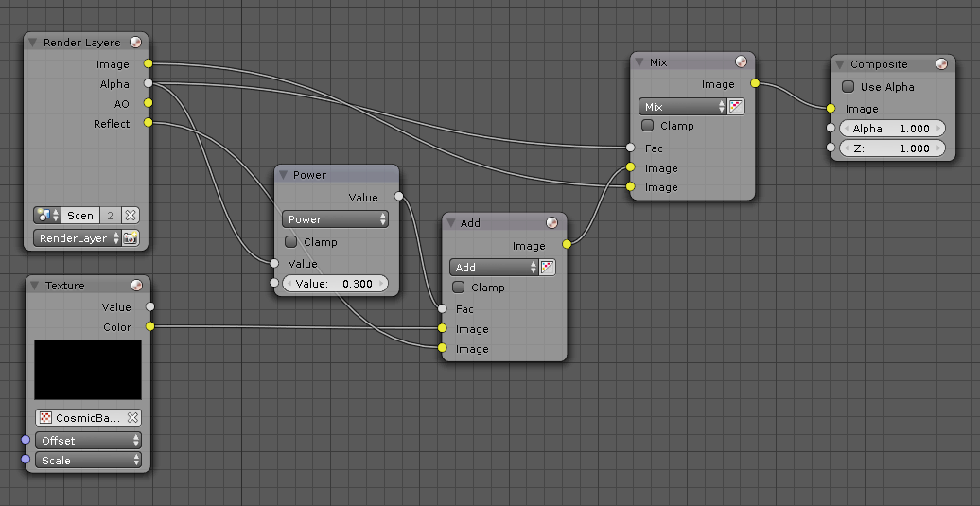Viewport: 980px width, 506px height.
Task: Open the Mix blend mode dropdown
Action: (x=683, y=107)
